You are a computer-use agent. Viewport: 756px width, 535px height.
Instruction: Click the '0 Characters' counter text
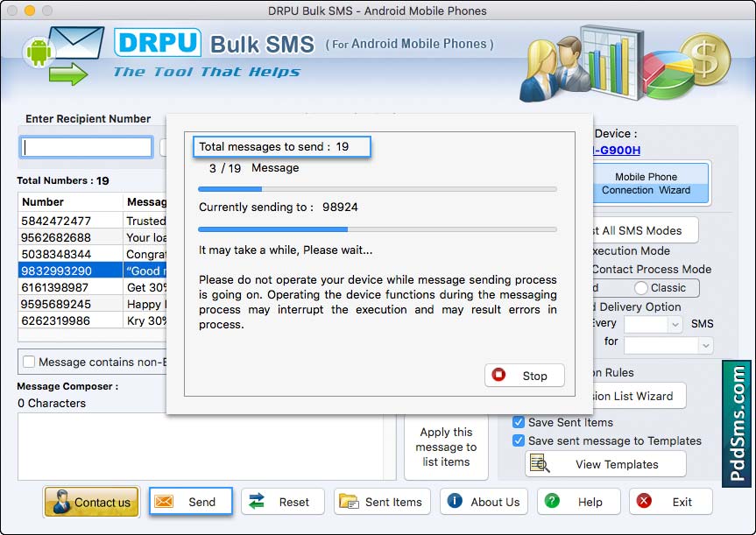point(52,403)
